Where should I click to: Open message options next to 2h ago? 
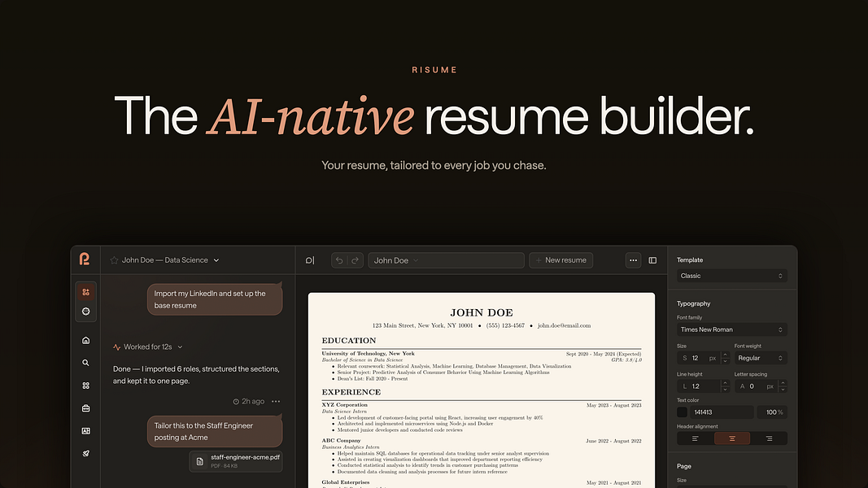[276, 401]
